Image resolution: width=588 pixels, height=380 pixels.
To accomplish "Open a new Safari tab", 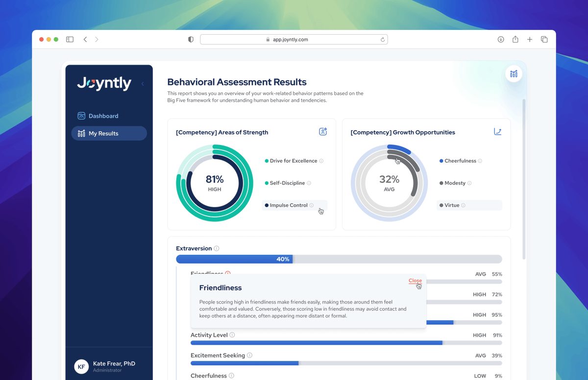I will [530, 40].
